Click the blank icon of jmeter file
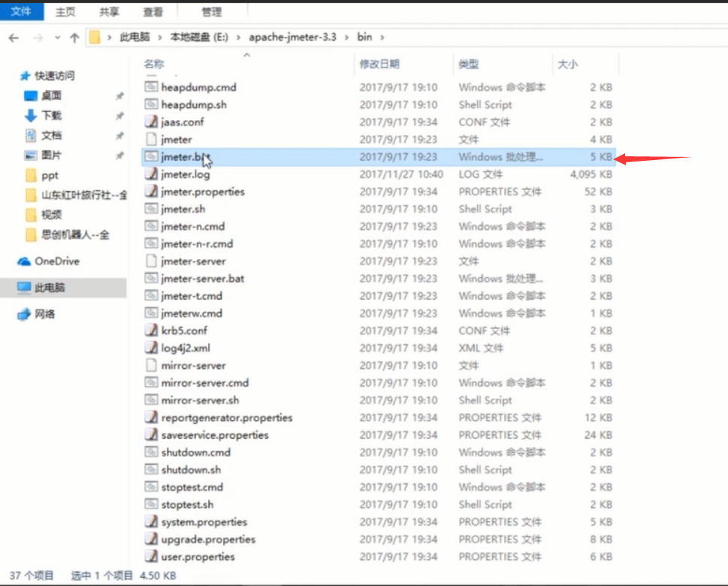Screen dimensions: 728x586 pos(151,139)
